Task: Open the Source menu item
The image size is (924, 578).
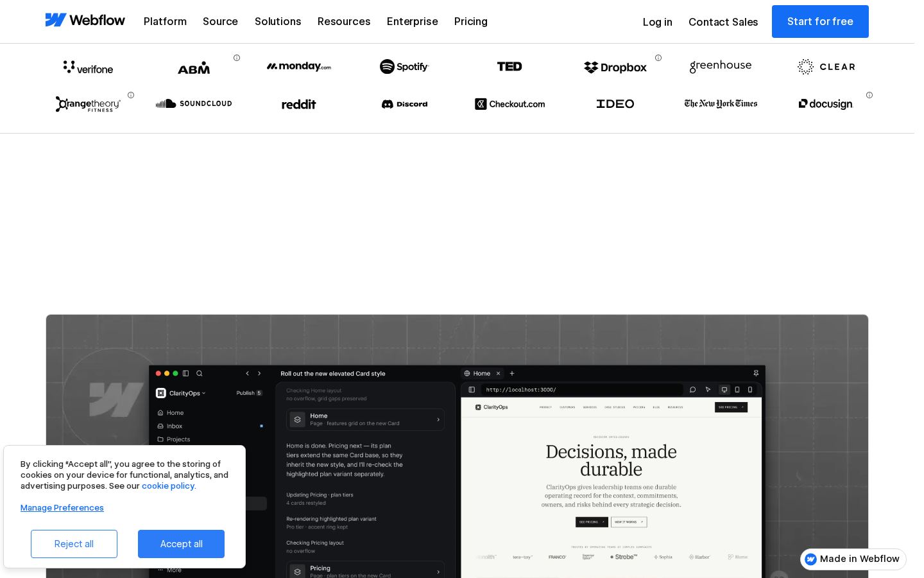Action: pyautogui.click(x=220, y=21)
